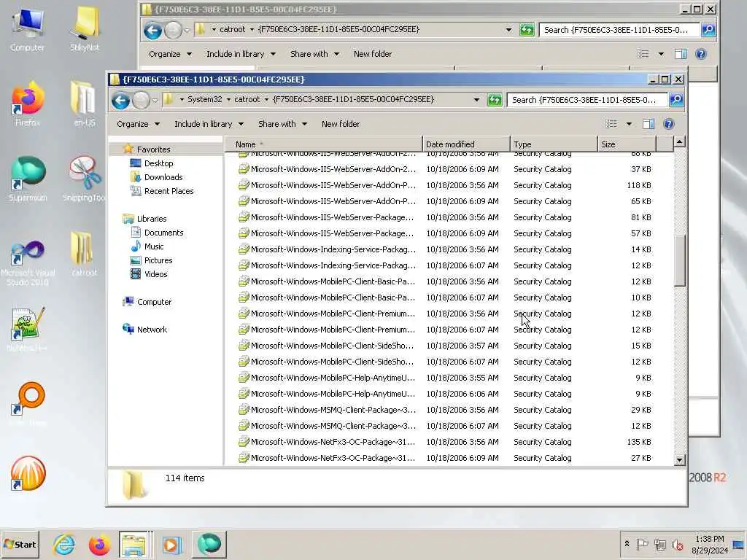Viewport: 747px width, 560px height.
Task: Select the 29 KB Microsoft-Windows-MSMQ-Client-Package file
Action: point(447,410)
